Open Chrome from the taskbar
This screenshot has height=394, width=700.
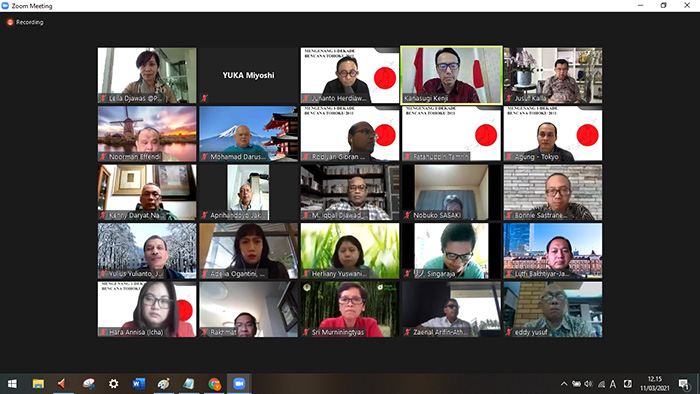214,383
